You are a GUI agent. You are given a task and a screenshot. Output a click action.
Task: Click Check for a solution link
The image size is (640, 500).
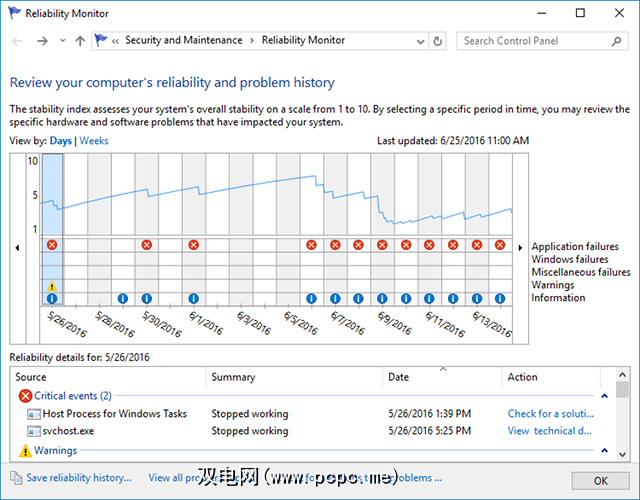pyautogui.click(x=550, y=414)
